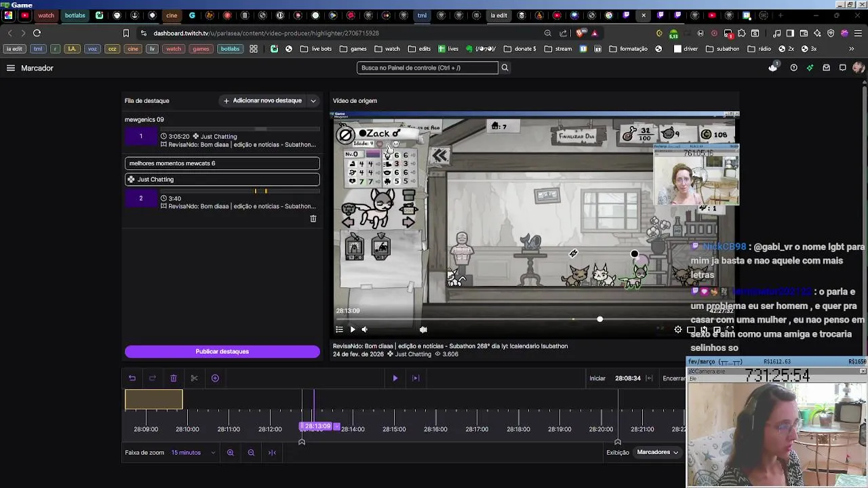Skip to the next segment in the timeline

[x=416, y=378]
